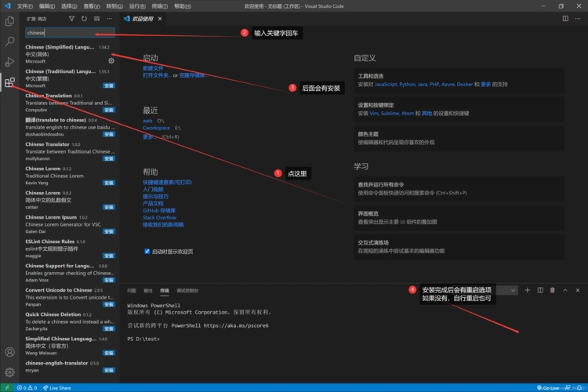
Task: Click the New File link under Start
Action: 153,68
